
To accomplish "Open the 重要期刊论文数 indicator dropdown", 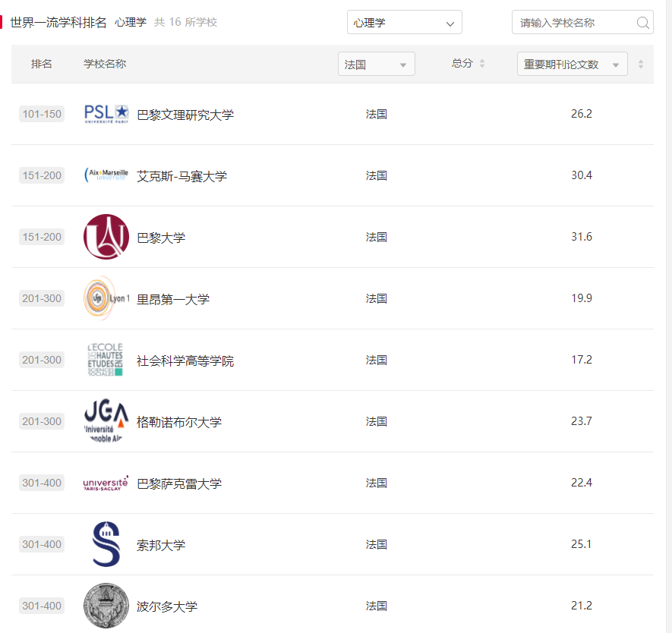I will pyautogui.click(x=572, y=64).
